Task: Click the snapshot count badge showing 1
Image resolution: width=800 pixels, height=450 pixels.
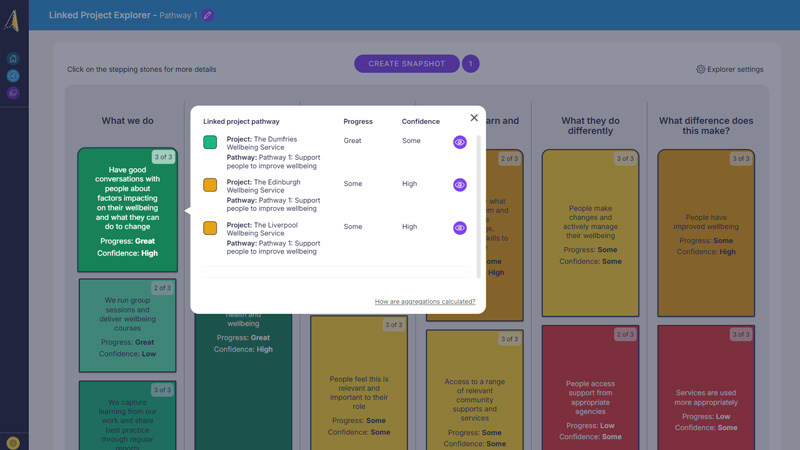Action: (x=470, y=64)
